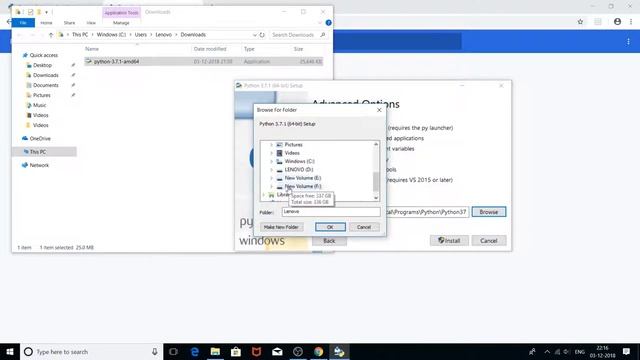
Task: Expand New Volume (F:) in folder tree
Action: [x=271, y=187]
